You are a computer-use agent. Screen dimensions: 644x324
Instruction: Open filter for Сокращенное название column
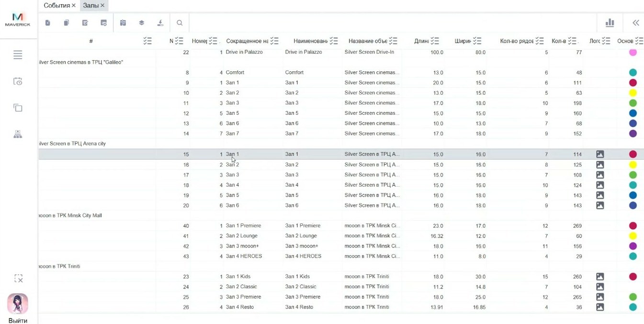click(x=274, y=41)
